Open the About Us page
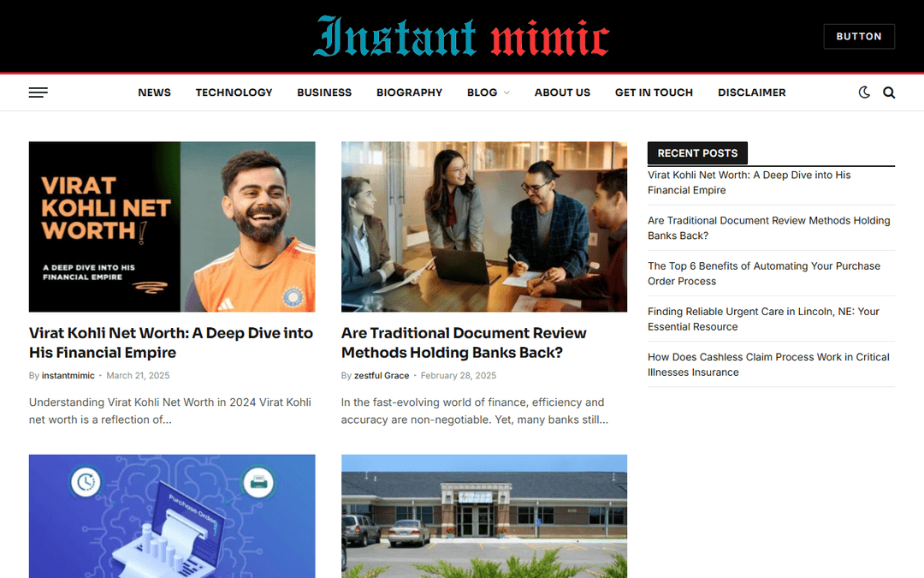 pos(562,92)
